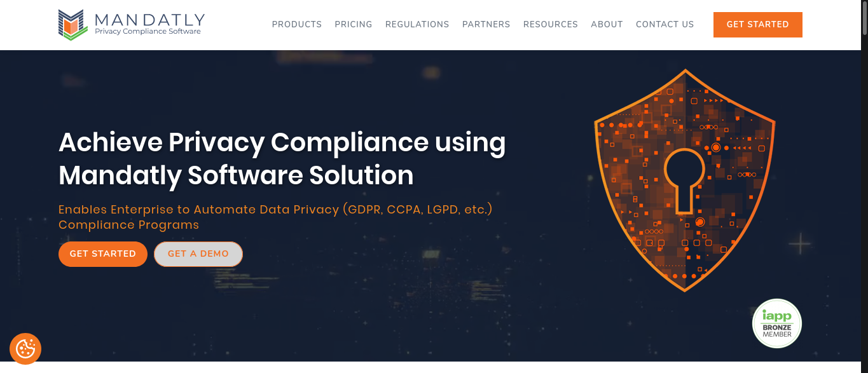868x373 pixels.
Task: Click the 'Privacy Compliance Software' tagline
Action: [x=148, y=31]
